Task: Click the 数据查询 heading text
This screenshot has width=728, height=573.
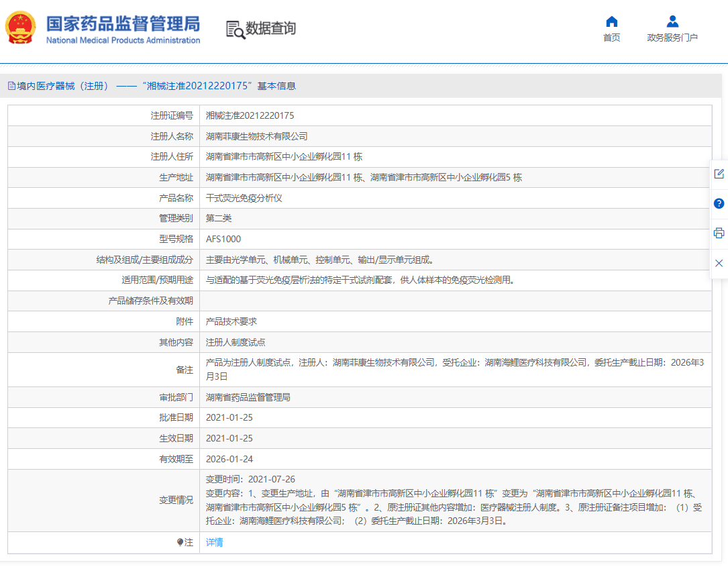Action: pyautogui.click(x=270, y=28)
